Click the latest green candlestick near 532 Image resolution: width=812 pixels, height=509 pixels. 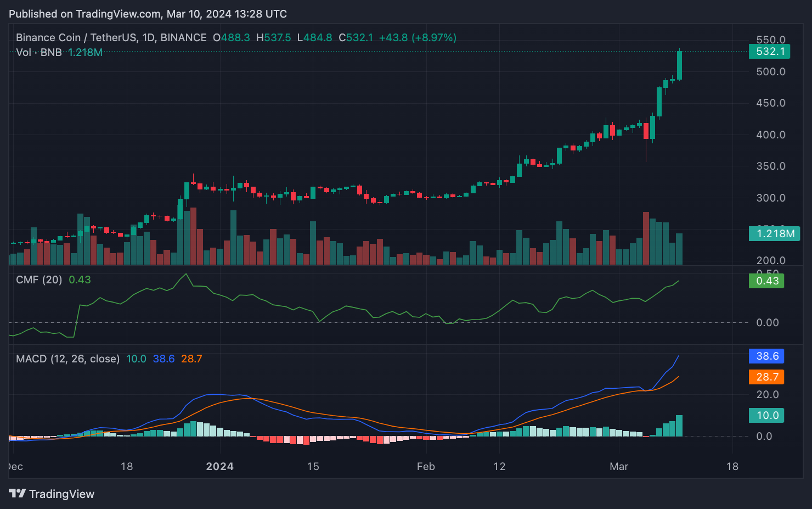click(679, 65)
